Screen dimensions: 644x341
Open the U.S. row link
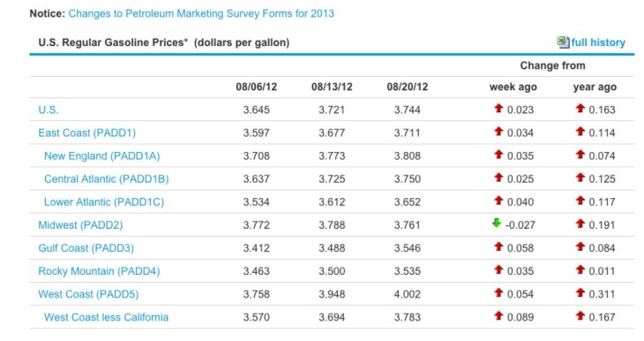pyautogui.click(x=49, y=110)
